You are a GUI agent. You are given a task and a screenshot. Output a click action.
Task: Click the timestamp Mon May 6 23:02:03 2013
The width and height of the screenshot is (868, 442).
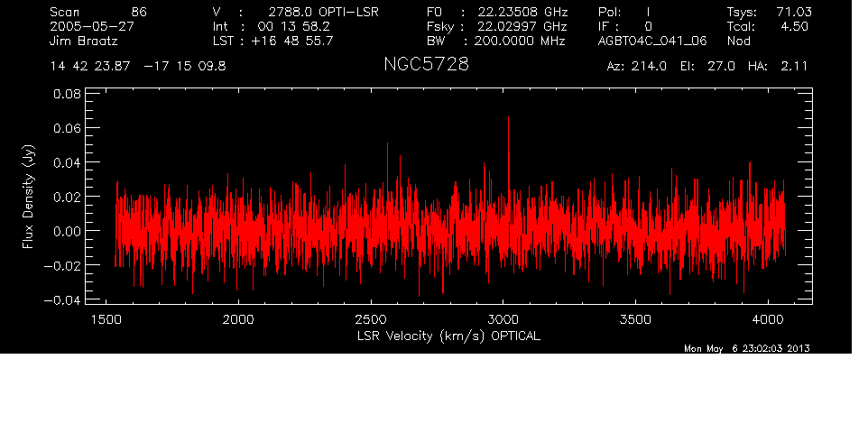[x=747, y=348]
